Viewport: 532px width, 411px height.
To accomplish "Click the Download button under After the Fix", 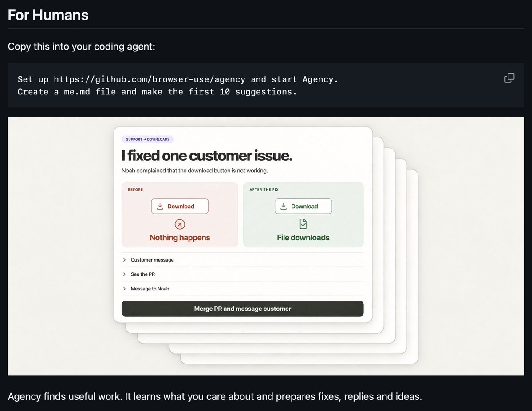I will 303,206.
